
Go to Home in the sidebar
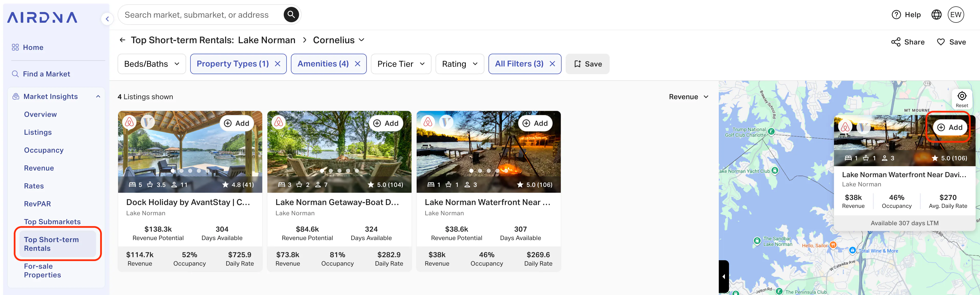pyautogui.click(x=33, y=47)
